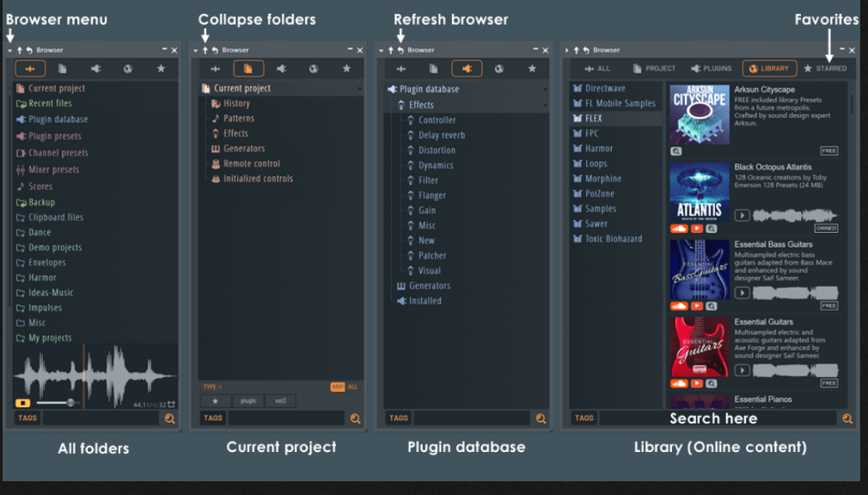Click the search magnifier in All folders panel

tap(170, 419)
